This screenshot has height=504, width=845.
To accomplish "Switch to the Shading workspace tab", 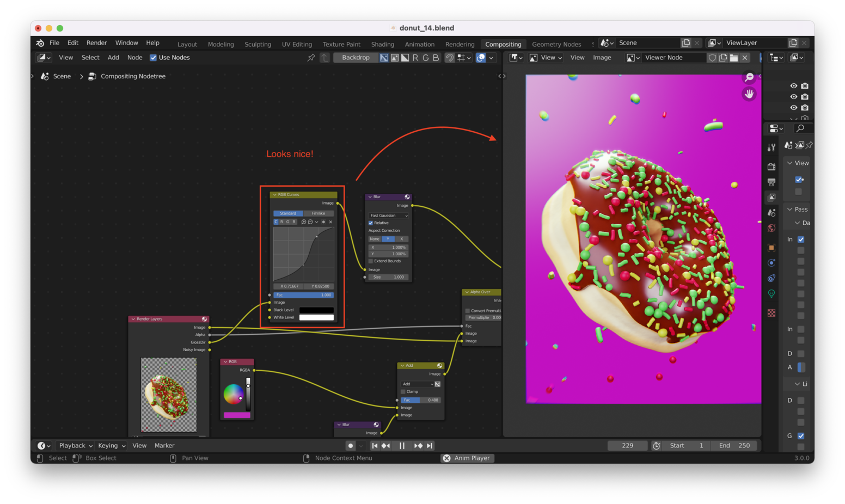I will [382, 45].
